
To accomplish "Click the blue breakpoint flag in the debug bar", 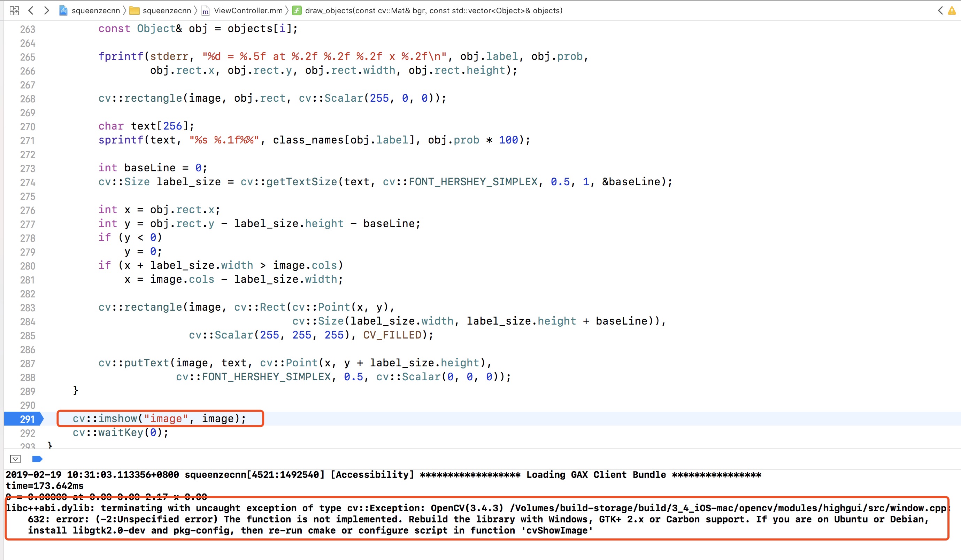I will click(37, 459).
